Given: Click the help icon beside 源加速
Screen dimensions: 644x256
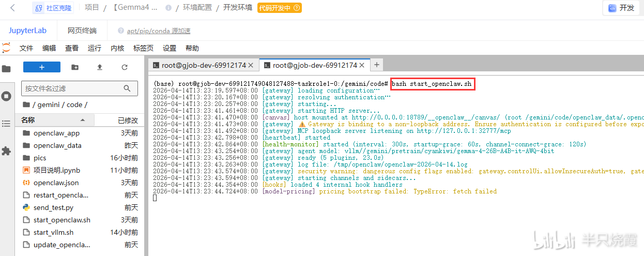Looking at the screenshot, I should (121, 31).
